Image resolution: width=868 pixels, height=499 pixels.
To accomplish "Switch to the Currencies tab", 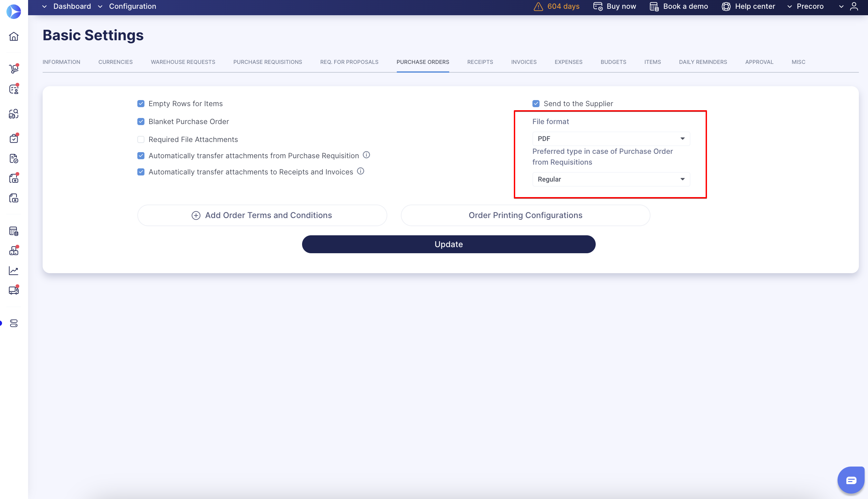I will (116, 62).
